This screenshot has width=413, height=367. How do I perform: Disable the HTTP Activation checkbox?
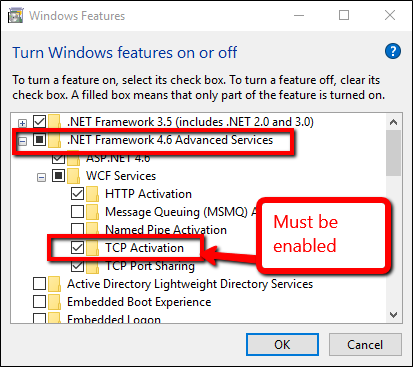tap(77, 193)
